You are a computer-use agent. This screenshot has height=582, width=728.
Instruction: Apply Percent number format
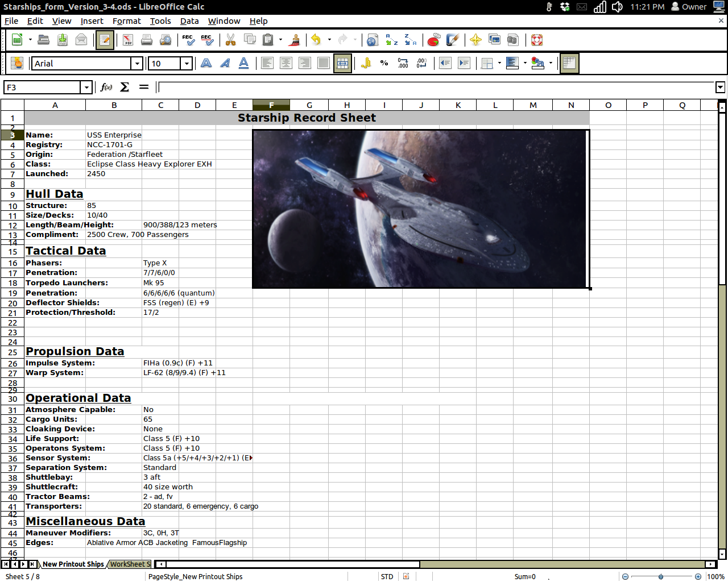point(384,63)
